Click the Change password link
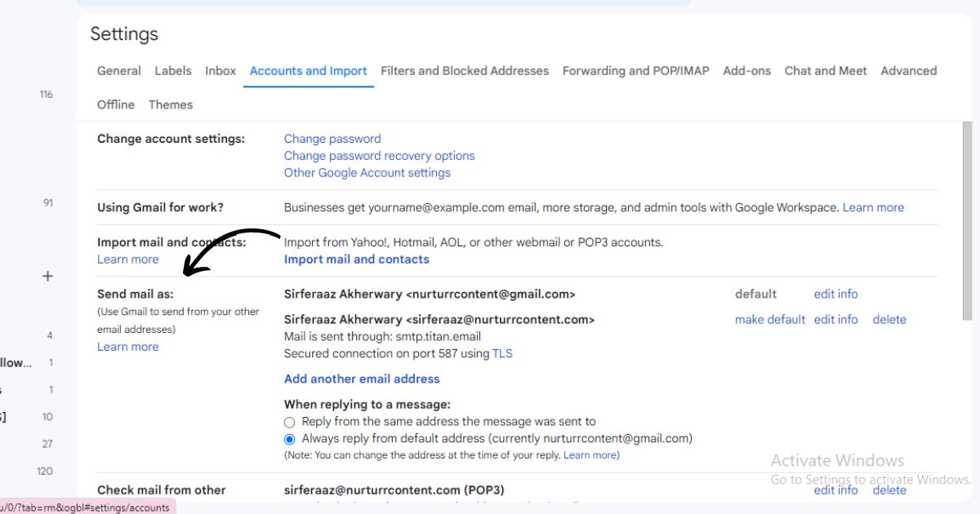Image resolution: width=980 pixels, height=514 pixels. tap(332, 139)
